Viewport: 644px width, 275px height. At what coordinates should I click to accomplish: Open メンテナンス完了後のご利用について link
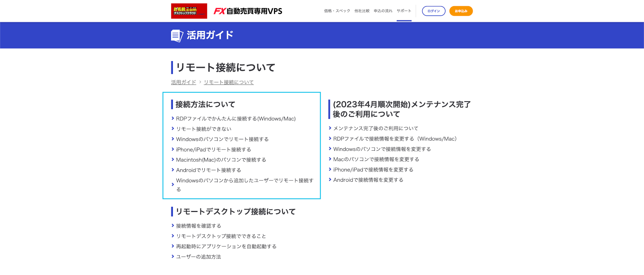point(375,128)
